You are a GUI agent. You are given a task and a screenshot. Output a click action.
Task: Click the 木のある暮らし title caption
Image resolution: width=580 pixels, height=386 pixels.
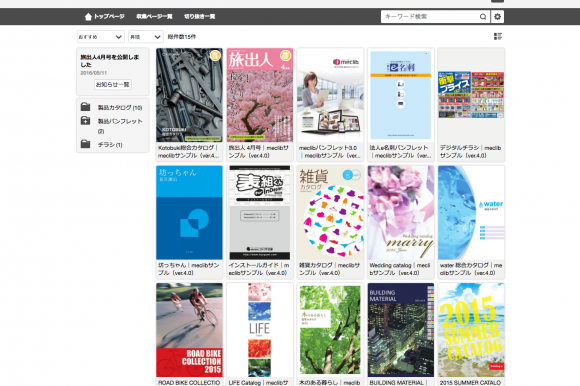329,382
